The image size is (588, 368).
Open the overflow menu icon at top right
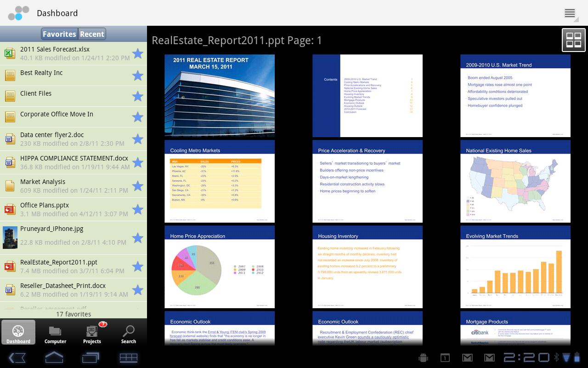click(570, 13)
